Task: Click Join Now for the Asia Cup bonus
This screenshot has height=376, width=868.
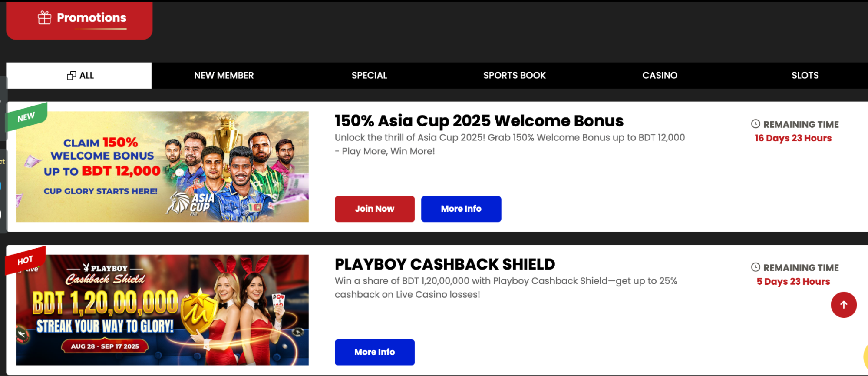Action: coord(374,209)
